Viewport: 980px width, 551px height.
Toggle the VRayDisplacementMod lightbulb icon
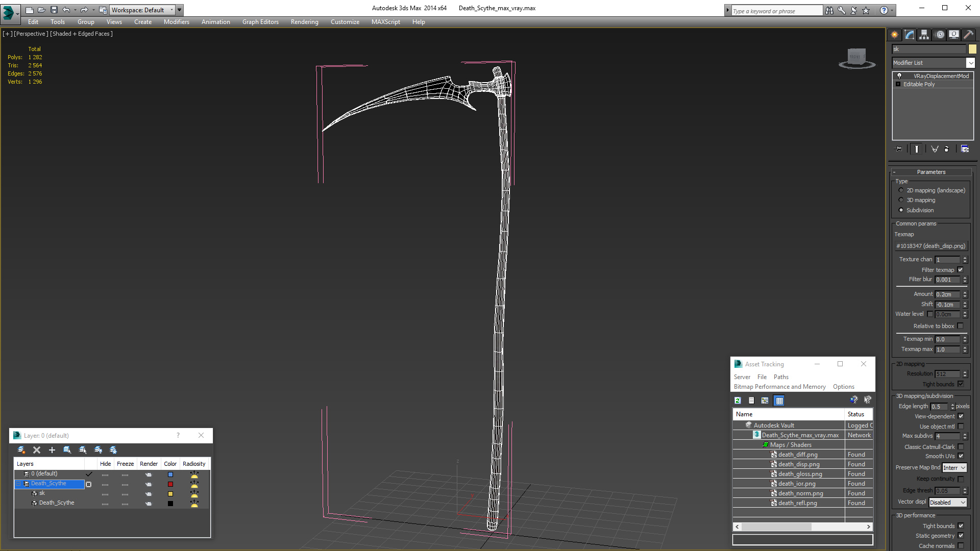(899, 76)
